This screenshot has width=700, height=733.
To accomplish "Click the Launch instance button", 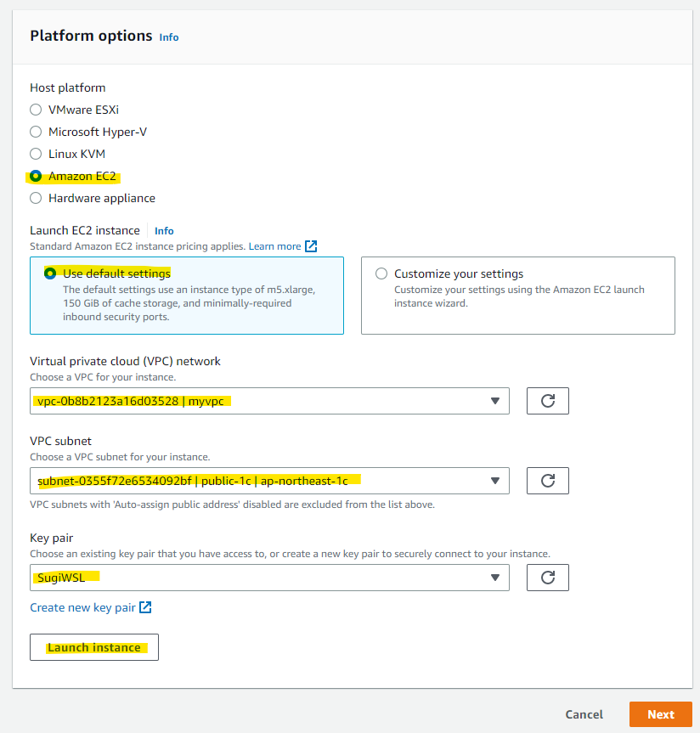I will coord(93,646).
